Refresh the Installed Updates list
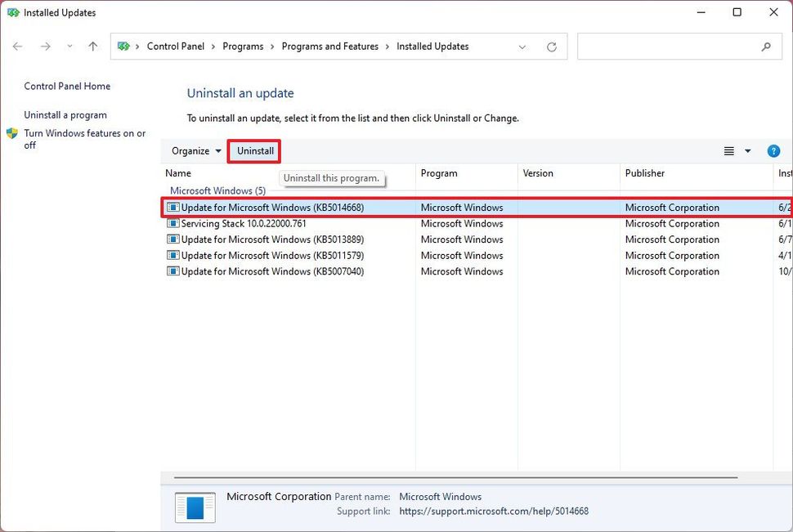This screenshot has height=532, width=793. click(x=553, y=47)
